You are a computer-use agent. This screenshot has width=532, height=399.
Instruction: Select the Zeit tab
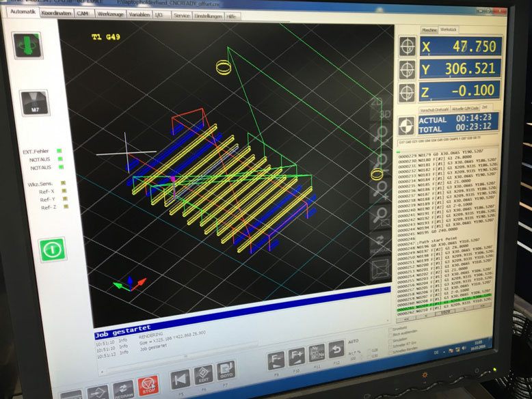point(485,107)
